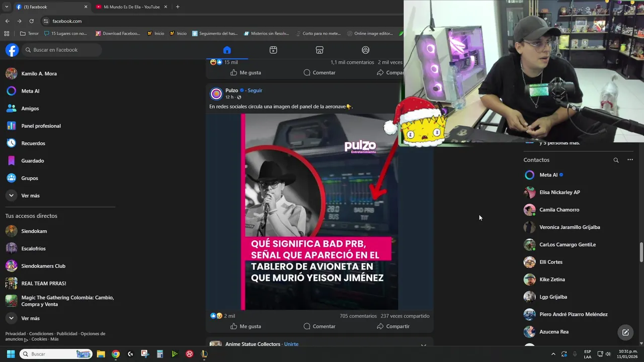The image size is (644, 362).
Task: Open ESP LAA input language switcher
Action: (x=588, y=354)
